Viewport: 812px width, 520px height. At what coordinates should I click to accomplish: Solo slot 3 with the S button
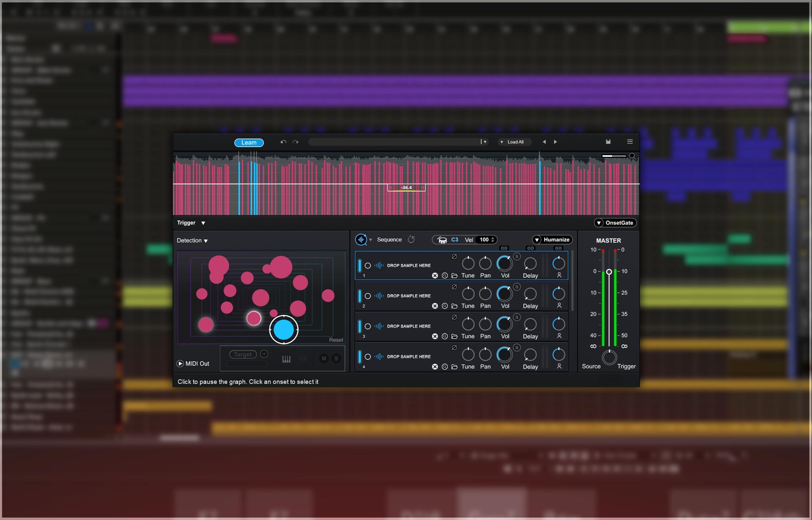[x=516, y=317]
